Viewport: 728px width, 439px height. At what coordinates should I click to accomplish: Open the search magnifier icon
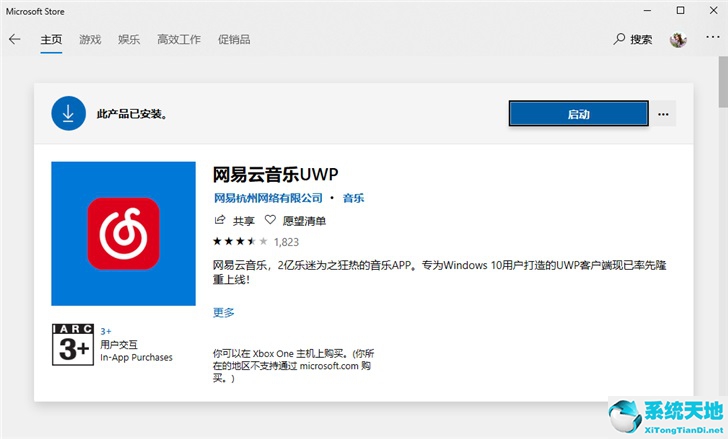click(619, 39)
